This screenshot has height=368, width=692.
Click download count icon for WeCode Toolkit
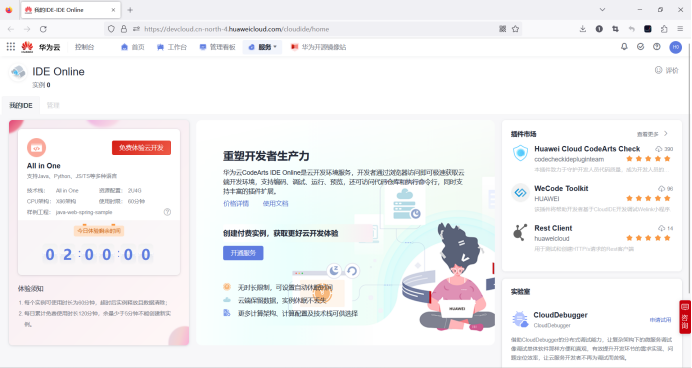[661, 189]
